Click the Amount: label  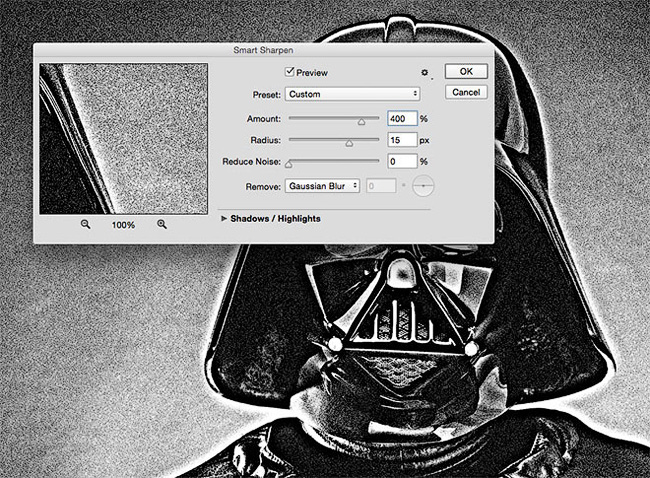264,119
